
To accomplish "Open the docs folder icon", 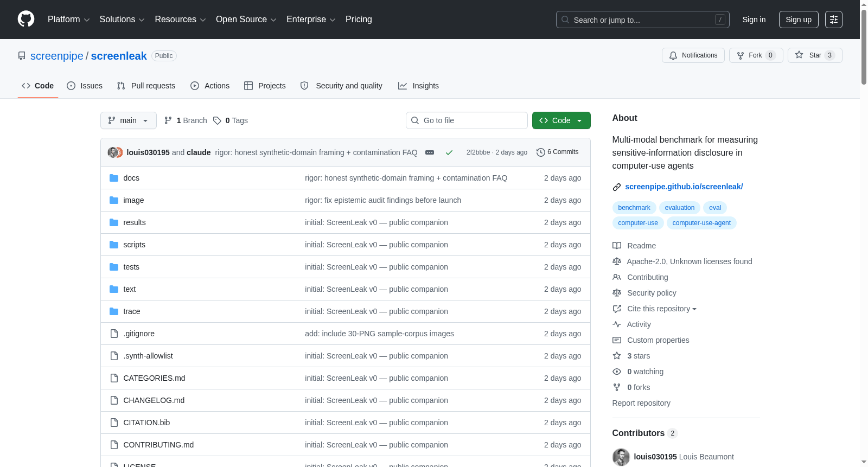I will 114,178.
